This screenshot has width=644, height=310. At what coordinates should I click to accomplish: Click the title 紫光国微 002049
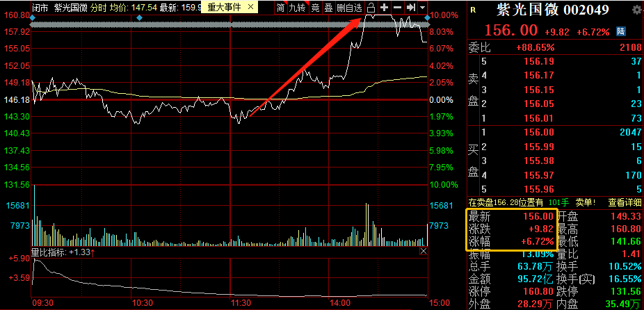[553, 10]
